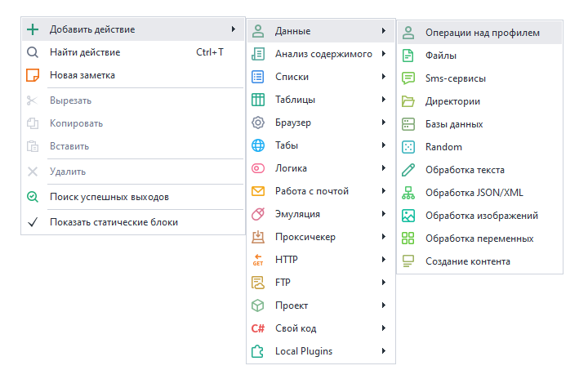588x379 pixels.
Task: Click the green plus icon beside Добавить действие
Action: (x=33, y=29)
